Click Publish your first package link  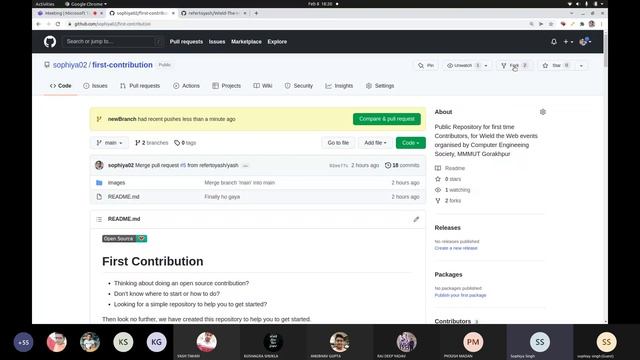coord(460,295)
